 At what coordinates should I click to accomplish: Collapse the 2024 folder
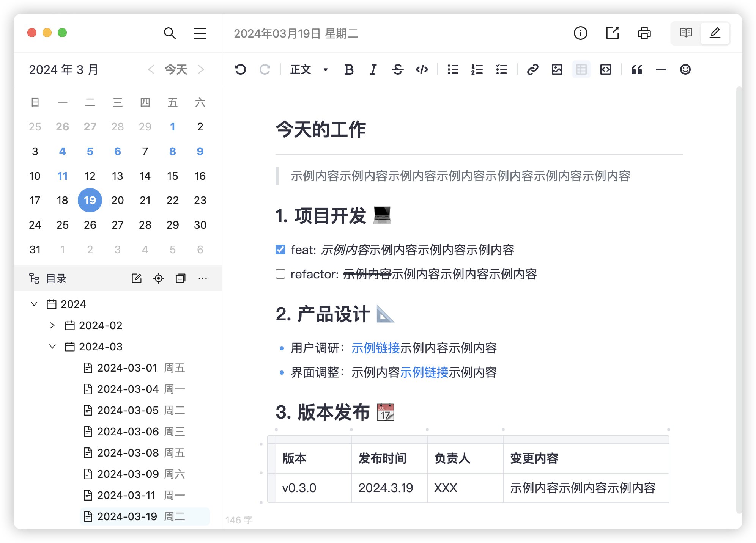tap(34, 304)
